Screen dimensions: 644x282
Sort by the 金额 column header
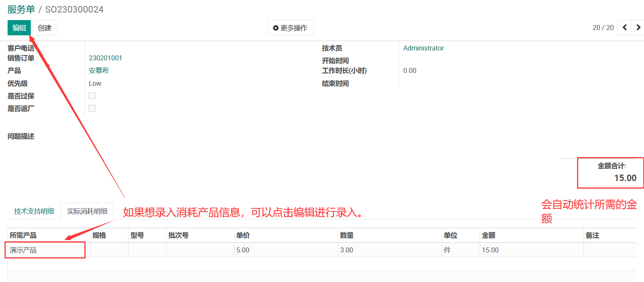click(489, 235)
